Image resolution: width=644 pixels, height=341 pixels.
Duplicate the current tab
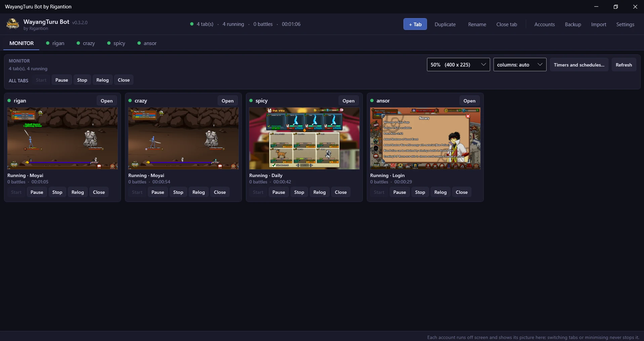pyautogui.click(x=445, y=24)
